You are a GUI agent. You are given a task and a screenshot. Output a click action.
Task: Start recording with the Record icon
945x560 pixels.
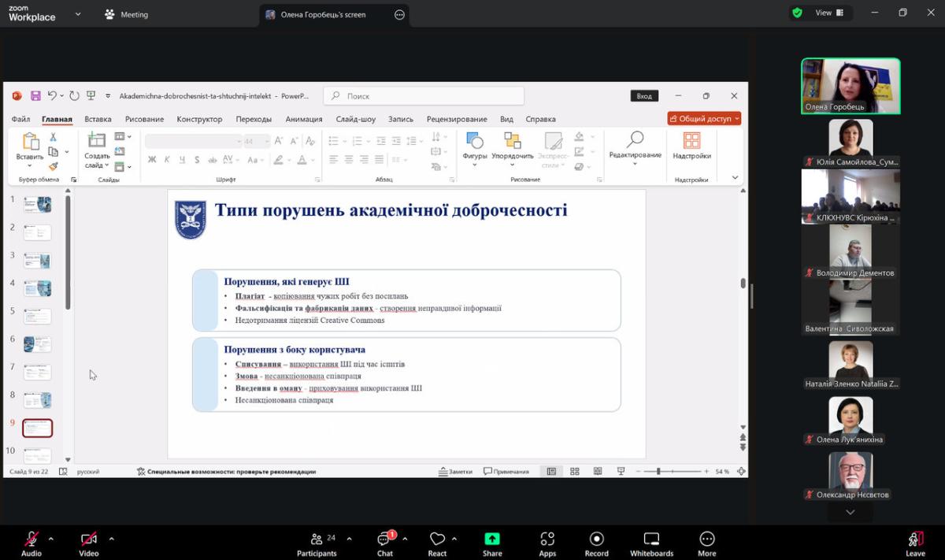596,540
